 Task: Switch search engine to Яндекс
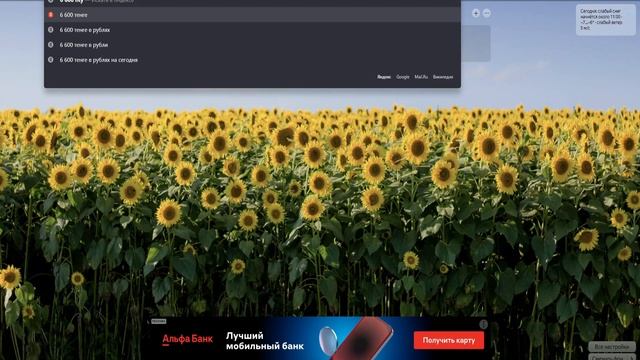click(x=384, y=77)
